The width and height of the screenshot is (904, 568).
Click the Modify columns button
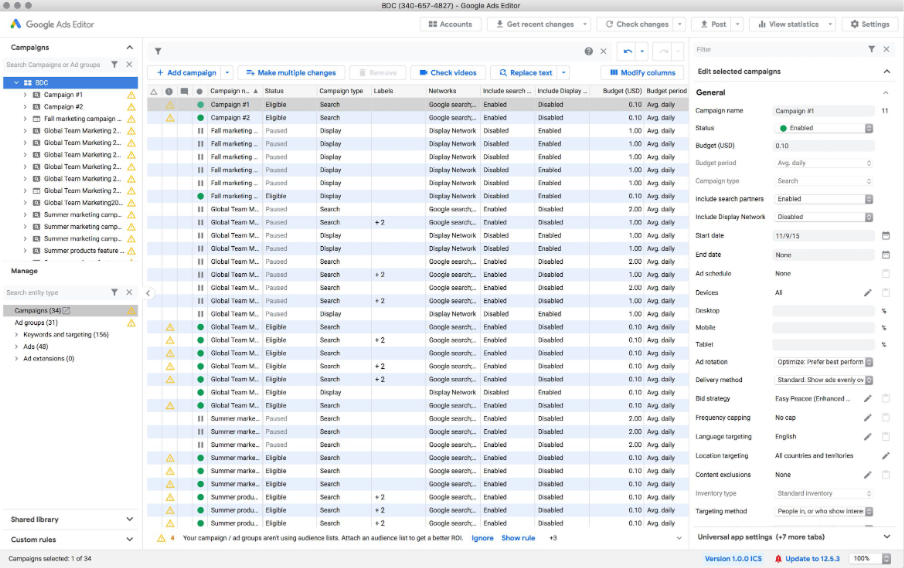(643, 73)
